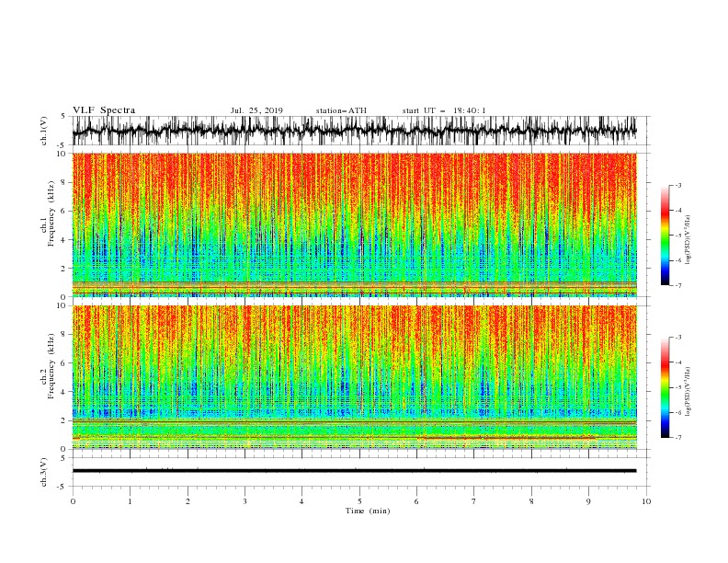Screen dimensions: 728x563
Task: Click the "Time (min)" x-axis label
Action: [368, 511]
